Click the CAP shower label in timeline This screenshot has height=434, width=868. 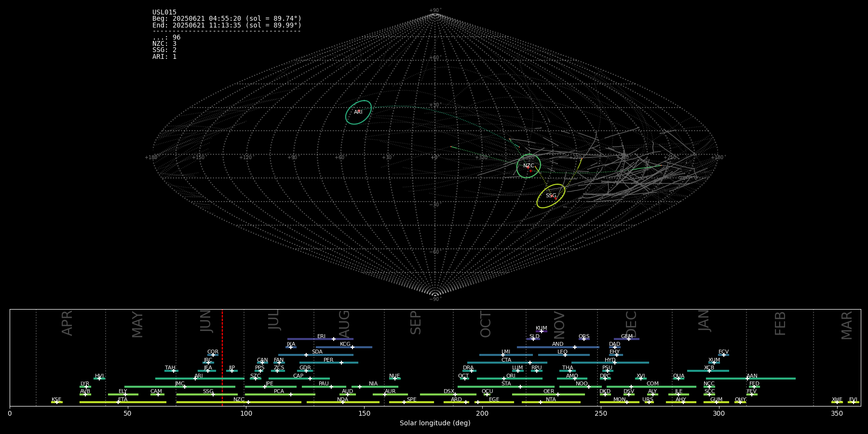(x=298, y=376)
